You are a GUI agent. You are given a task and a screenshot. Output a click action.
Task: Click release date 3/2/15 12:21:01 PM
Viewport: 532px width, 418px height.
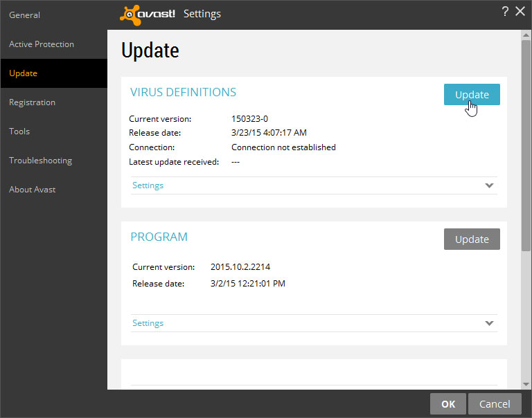pyautogui.click(x=248, y=284)
